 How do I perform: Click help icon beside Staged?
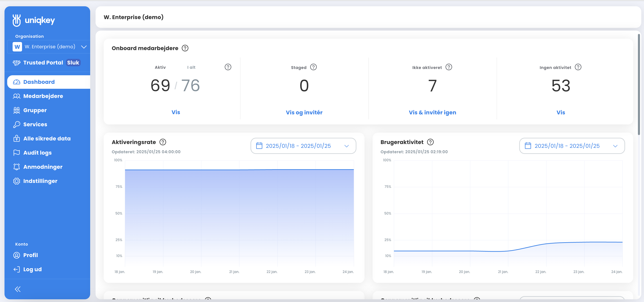point(313,67)
